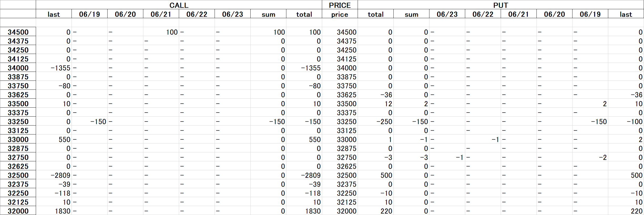Click PUT 06/22 value -1 in row 33000
Screen dimensions: 644x215
pyautogui.click(x=483, y=139)
